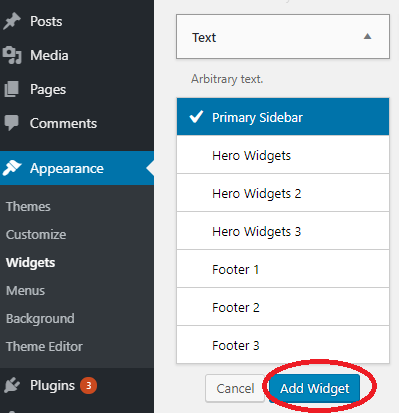The width and height of the screenshot is (399, 413).
Task: Go to Customize under Appearance
Action: [36, 235]
